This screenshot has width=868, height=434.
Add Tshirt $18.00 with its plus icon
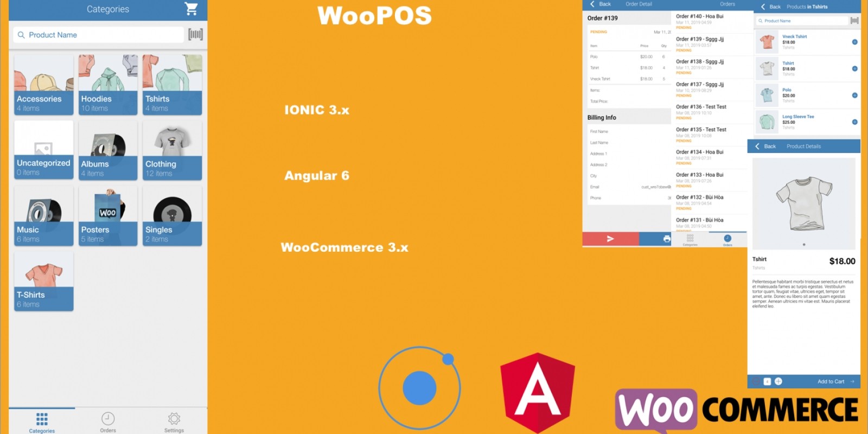[x=854, y=68]
